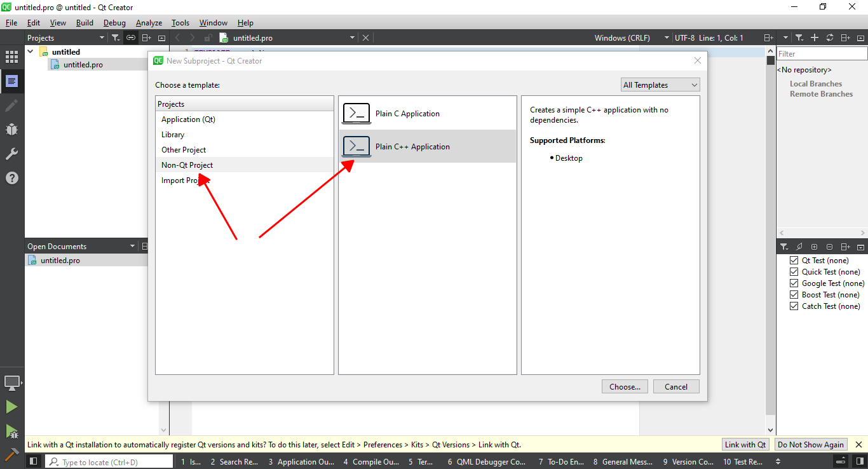The image size is (868, 469).
Task: Open Welcome mode grid icon in sidebar
Action: 11,57
